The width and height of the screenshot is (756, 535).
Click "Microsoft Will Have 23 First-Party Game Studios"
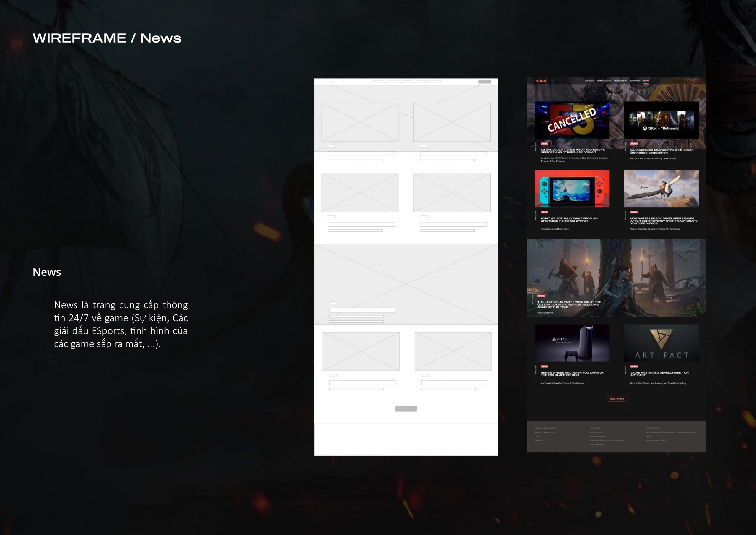(653, 158)
